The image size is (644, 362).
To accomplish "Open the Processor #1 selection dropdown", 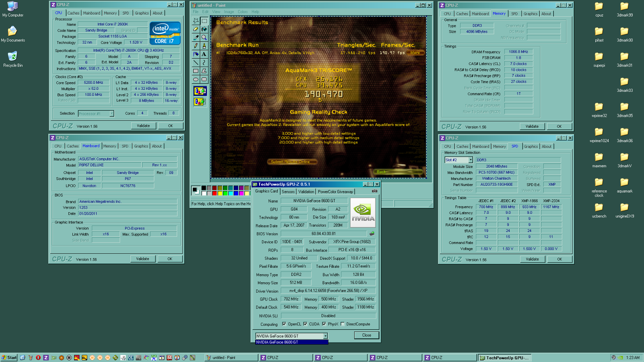I will click(111, 114).
